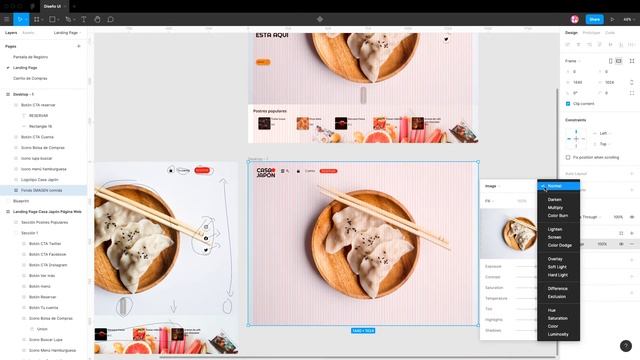Adjust the Temperature slider
Screen dimensions: 640x360
526,298
